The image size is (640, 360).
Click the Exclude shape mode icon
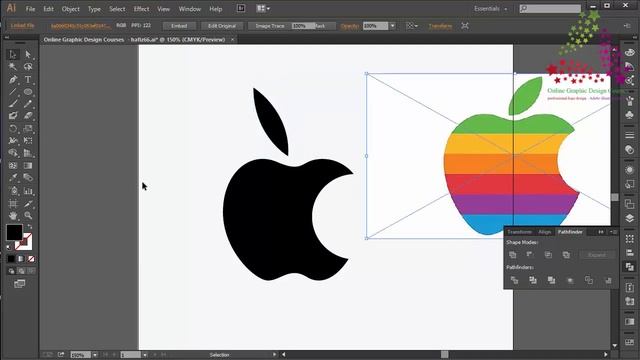tap(566, 255)
